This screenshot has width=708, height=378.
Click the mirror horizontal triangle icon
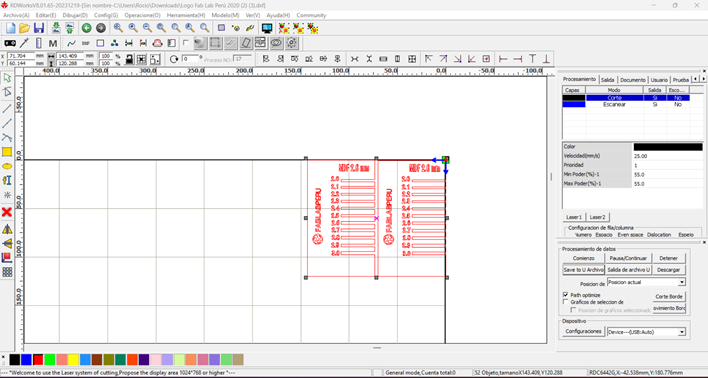pos(7,229)
